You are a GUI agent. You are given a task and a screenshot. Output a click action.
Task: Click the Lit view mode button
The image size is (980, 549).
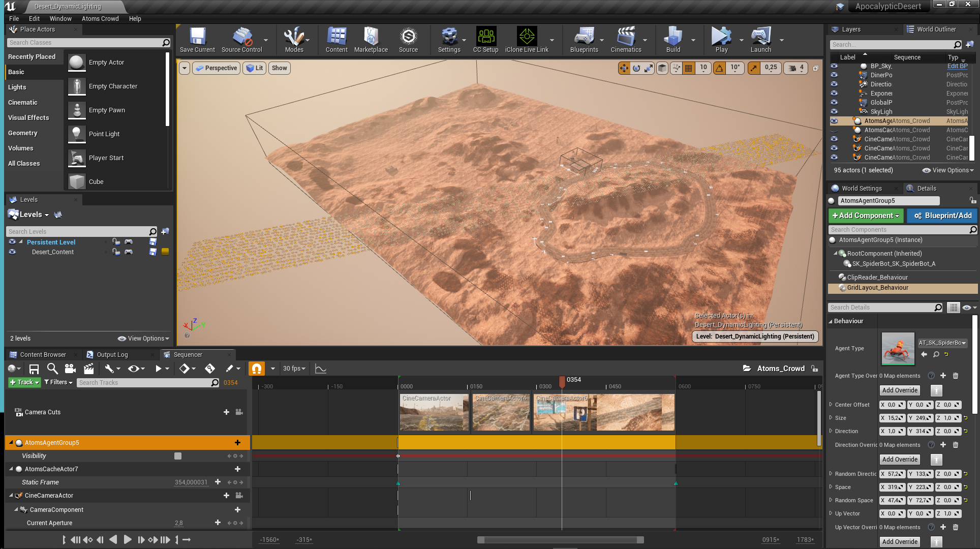(255, 68)
